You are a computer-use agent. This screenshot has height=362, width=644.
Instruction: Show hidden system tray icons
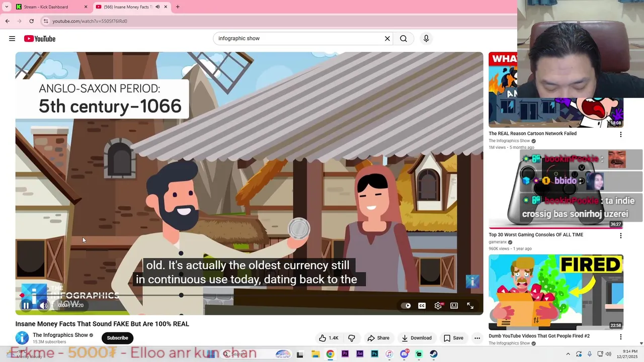tap(568, 354)
